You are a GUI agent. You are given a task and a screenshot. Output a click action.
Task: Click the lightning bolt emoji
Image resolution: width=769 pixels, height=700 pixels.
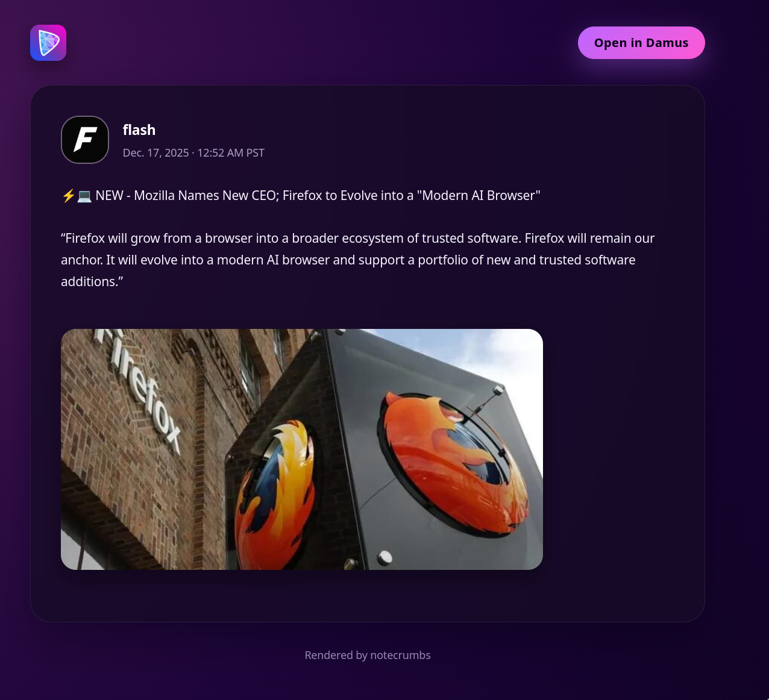[68, 196]
